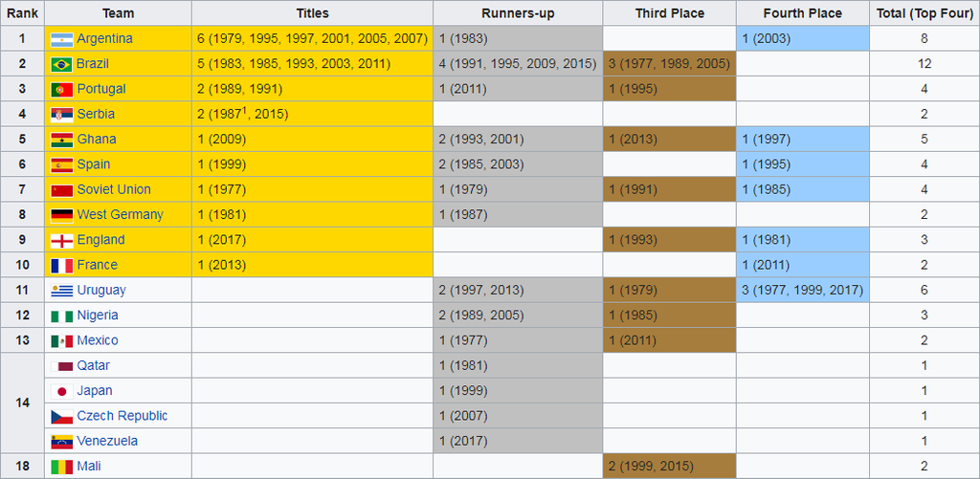This screenshot has height=479, width=980.
Task: Open the West Germany link
Action: [120, 215]
